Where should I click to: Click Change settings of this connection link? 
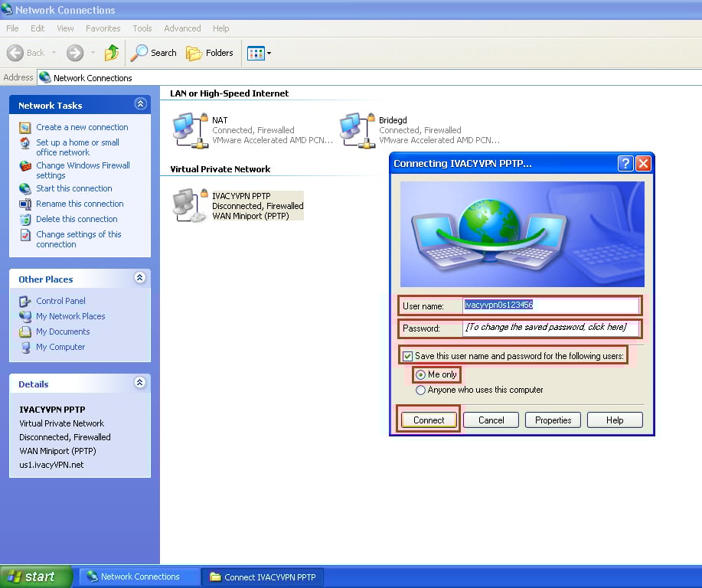[x=78, y=239]
